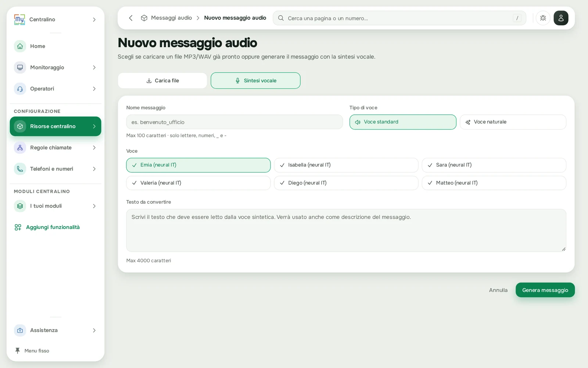Choose the Matteo (neural IT) voice

pyautogui.click(x=494, y=183)
